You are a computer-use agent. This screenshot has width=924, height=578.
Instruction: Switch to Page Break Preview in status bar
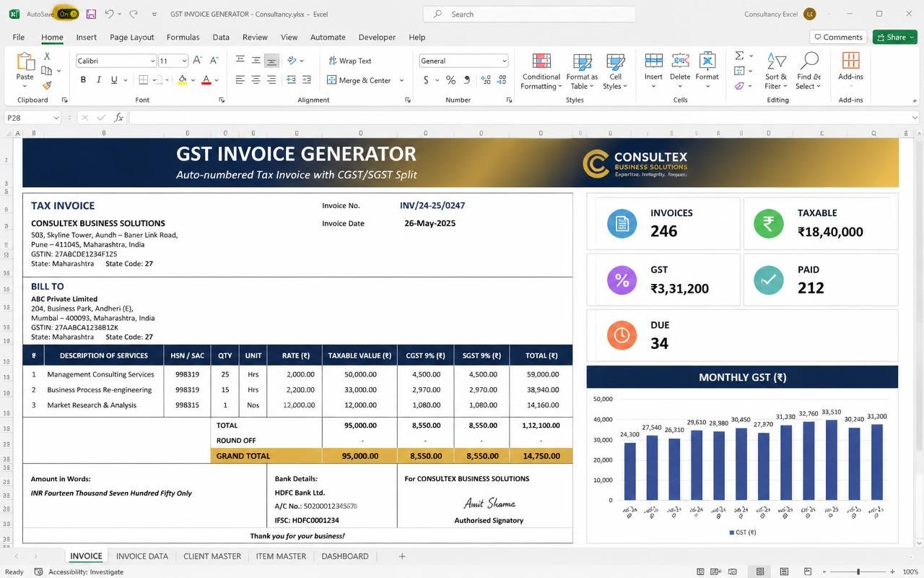(x=808, y=571)
